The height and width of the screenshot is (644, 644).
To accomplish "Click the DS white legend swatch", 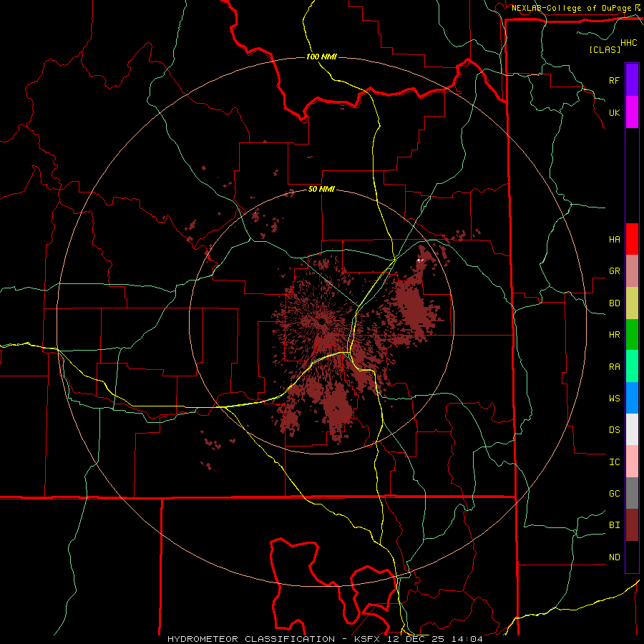I will click(632, 429).
